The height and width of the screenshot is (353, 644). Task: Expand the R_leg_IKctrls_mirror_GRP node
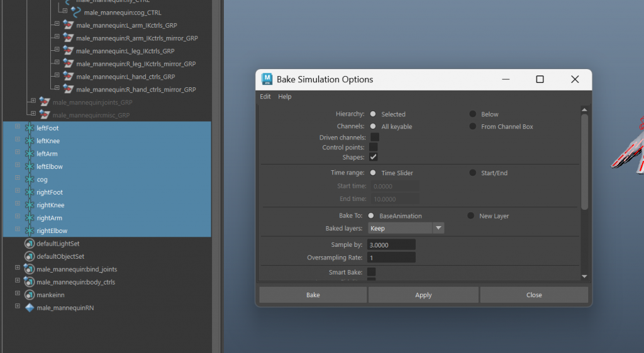click(57, 62)
